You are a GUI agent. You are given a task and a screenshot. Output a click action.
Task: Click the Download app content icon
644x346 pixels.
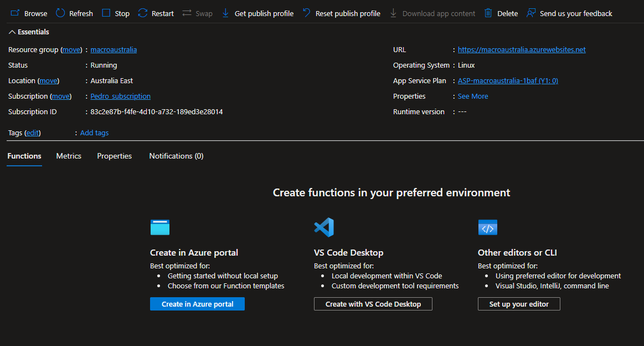click(394, 13)
